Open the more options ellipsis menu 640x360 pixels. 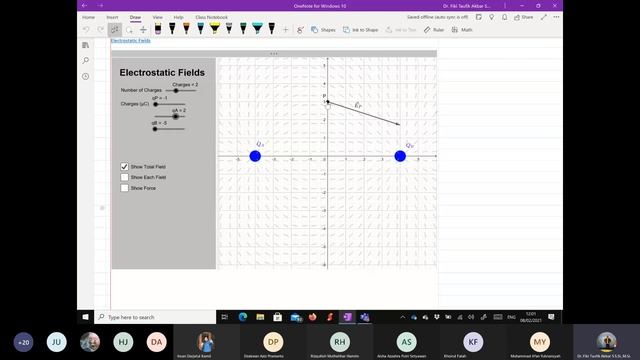[x=556, y=17]
